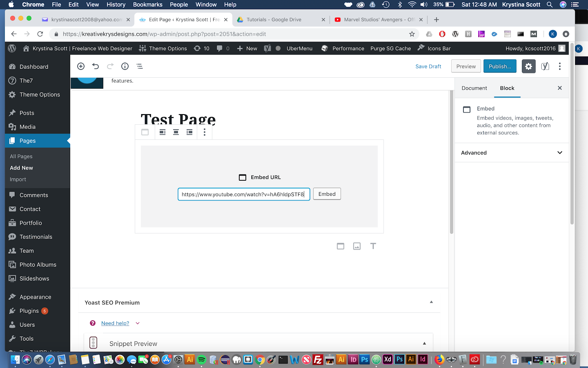Add an embed block shortcut icon
The image size is (588, 368).
pos(341,246)
